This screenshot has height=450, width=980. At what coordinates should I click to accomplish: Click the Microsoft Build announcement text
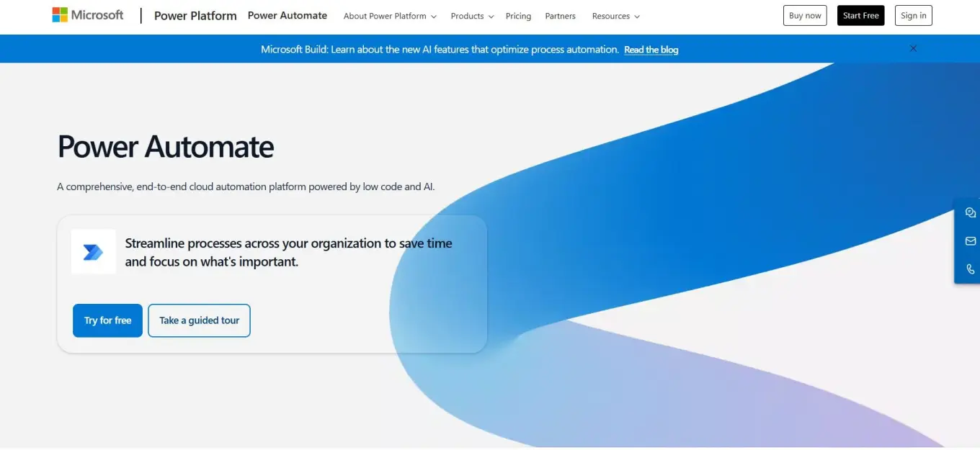click(x=440, y=50)
